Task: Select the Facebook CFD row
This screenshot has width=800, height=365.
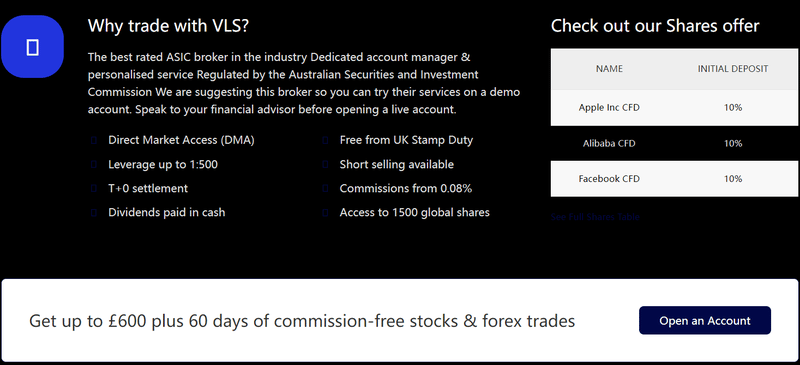Action: click(x=674, y=179)
